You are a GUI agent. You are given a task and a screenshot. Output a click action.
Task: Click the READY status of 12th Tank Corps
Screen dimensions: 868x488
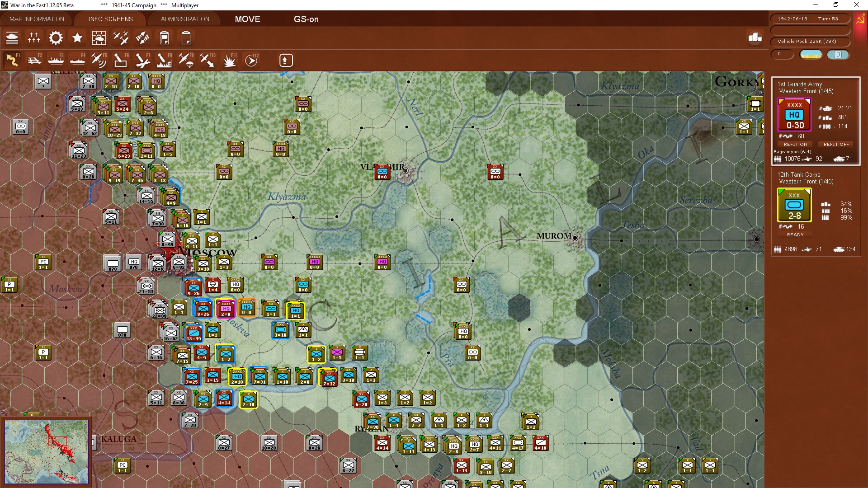point(795,235)
